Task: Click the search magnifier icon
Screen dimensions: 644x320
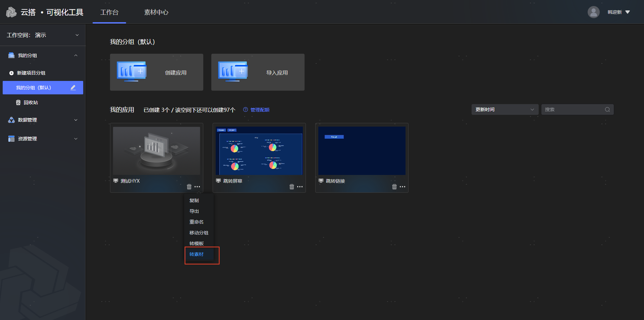Action: (x=607, y=109)
